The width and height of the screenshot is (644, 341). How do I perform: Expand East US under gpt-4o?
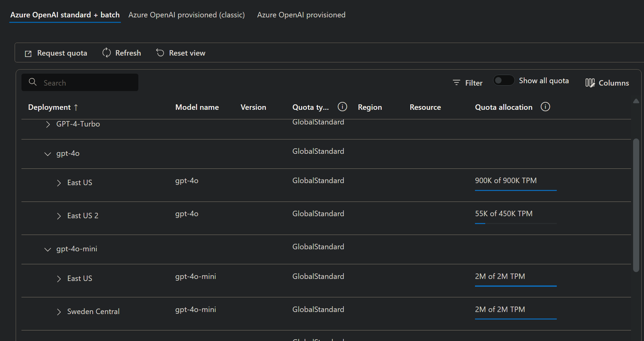(59, 183)
